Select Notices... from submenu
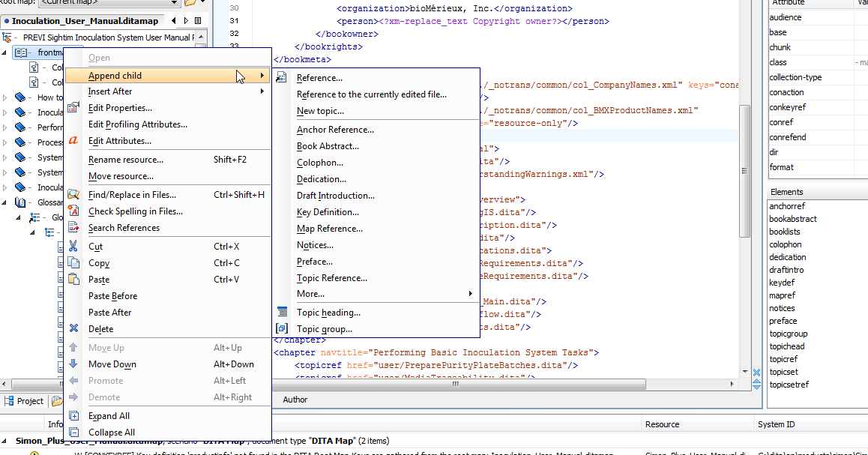This screenshot has height=455, width=868. (x=315, y=245)
